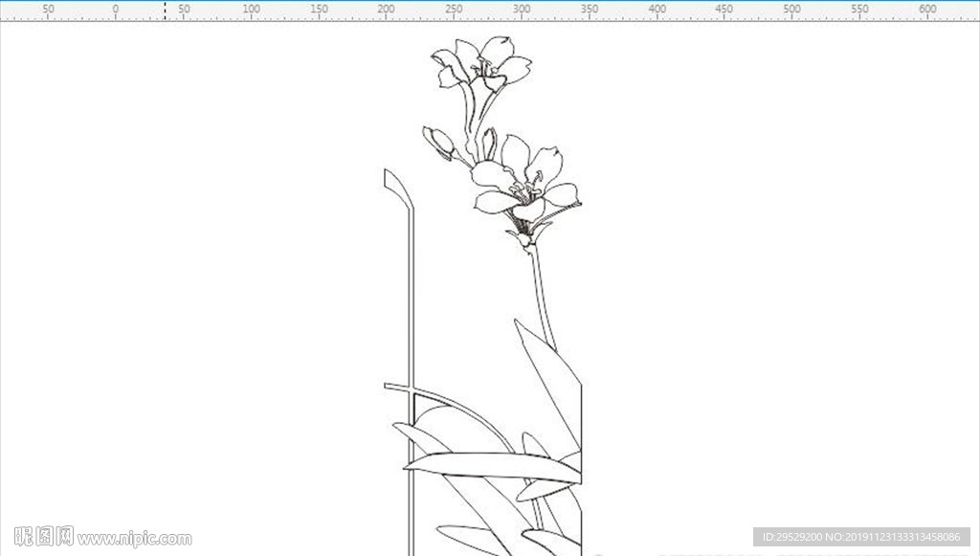Select the wide horizontal leaf shape
Viewport: 980px width, 556px height.
[x=493, y=467]
